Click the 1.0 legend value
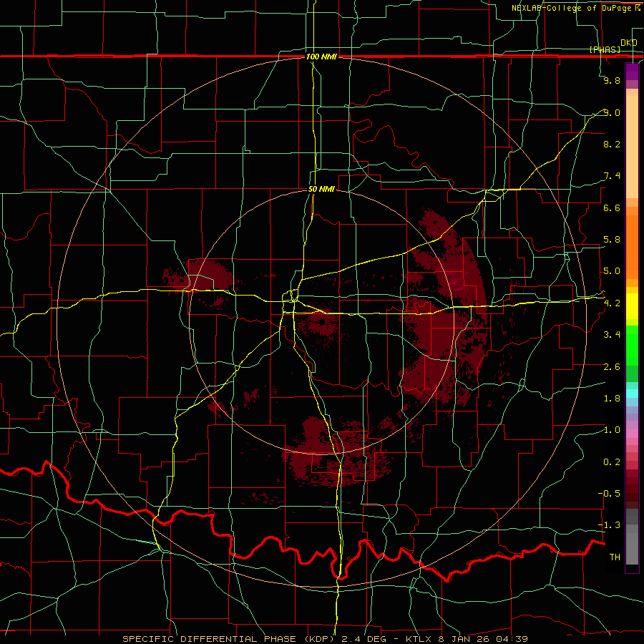 click(612, 430)
